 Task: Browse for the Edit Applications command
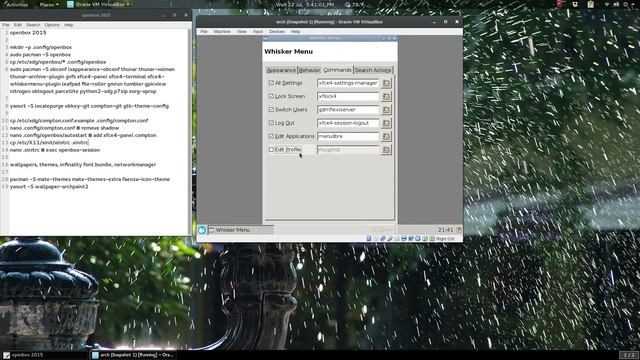point(386,136)
